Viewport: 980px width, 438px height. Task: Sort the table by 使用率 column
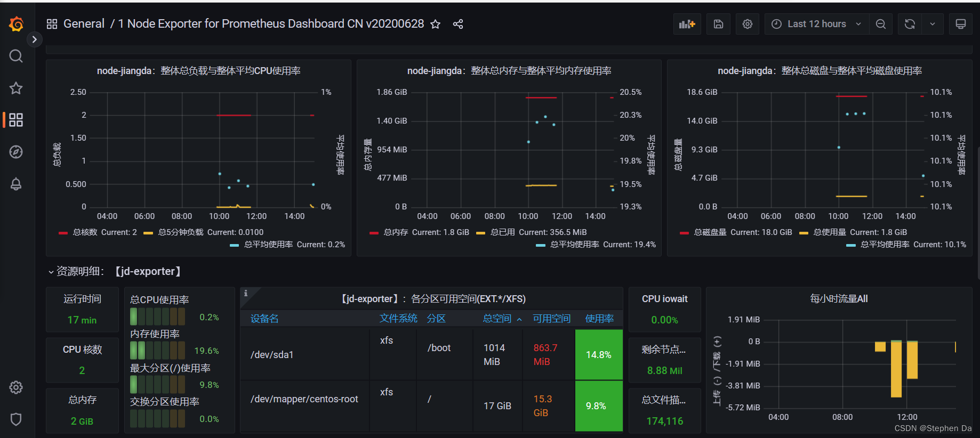click(x=599, y=319)
